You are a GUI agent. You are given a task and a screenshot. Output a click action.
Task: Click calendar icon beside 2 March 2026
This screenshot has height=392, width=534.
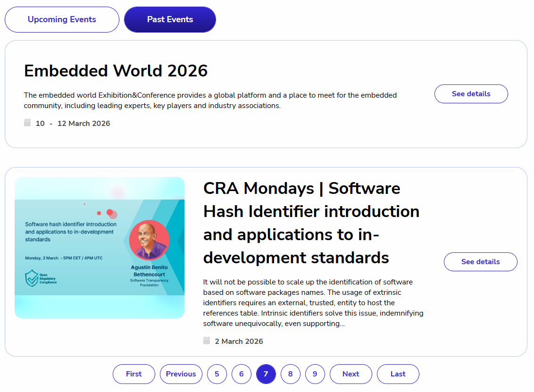pos(207,341)
